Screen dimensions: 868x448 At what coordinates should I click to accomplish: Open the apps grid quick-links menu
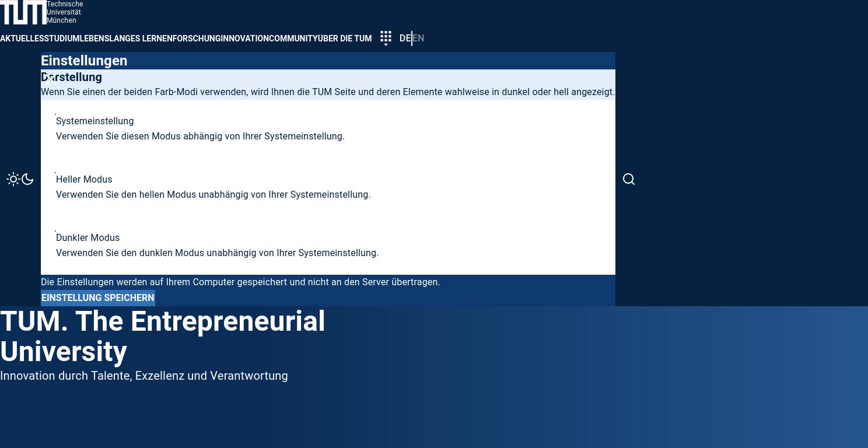[386, 38]
